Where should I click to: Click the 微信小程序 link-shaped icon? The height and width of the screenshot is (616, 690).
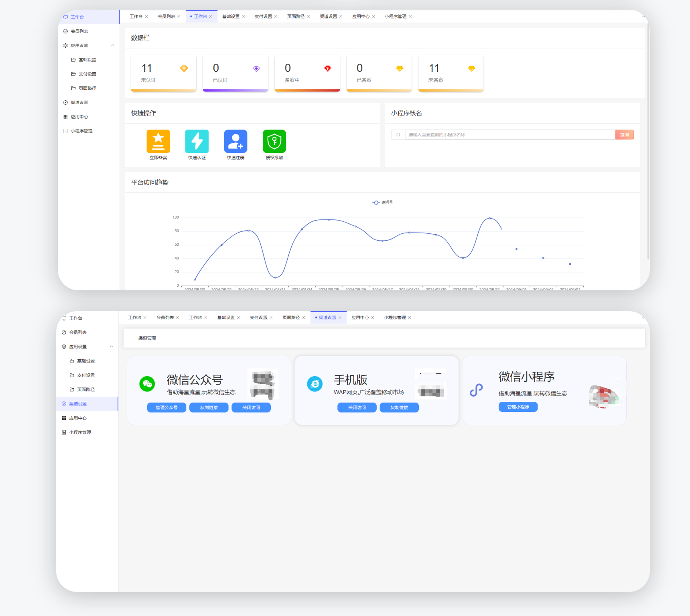[x=476, y=390]
